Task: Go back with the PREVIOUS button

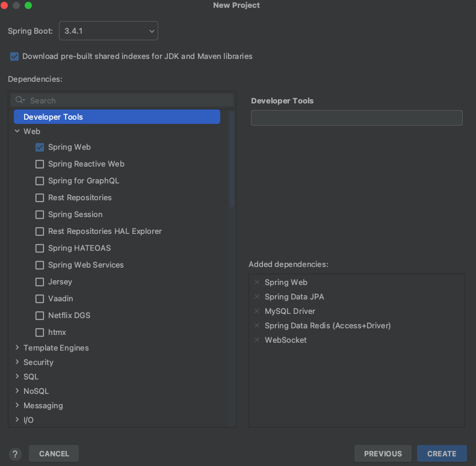Action: [383, 453]
